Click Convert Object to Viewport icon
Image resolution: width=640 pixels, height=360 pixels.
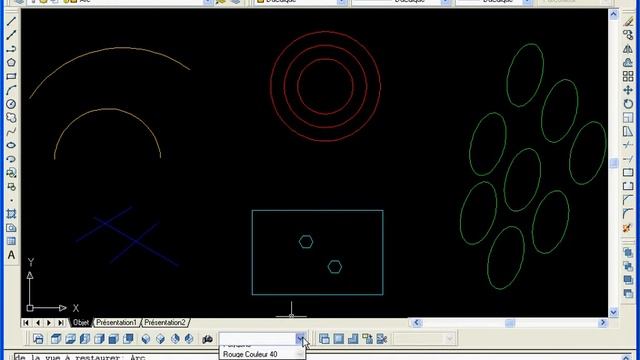pyautogui.click(x=367, y=339)
